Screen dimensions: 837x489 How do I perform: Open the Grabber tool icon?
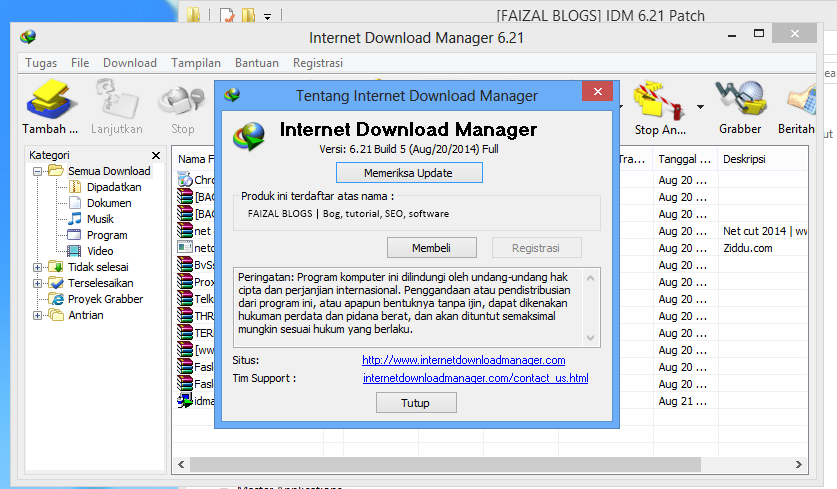tap(740, 98)
